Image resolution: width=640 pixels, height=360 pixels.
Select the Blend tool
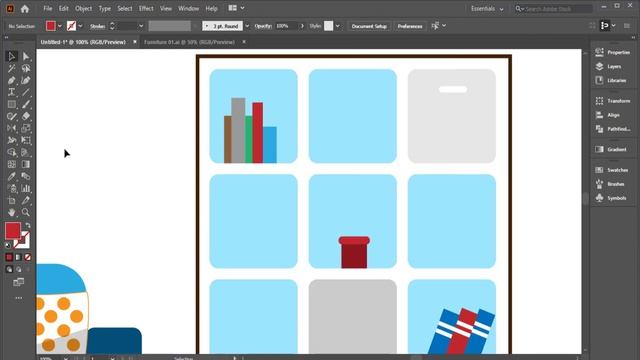pos(26,176)
